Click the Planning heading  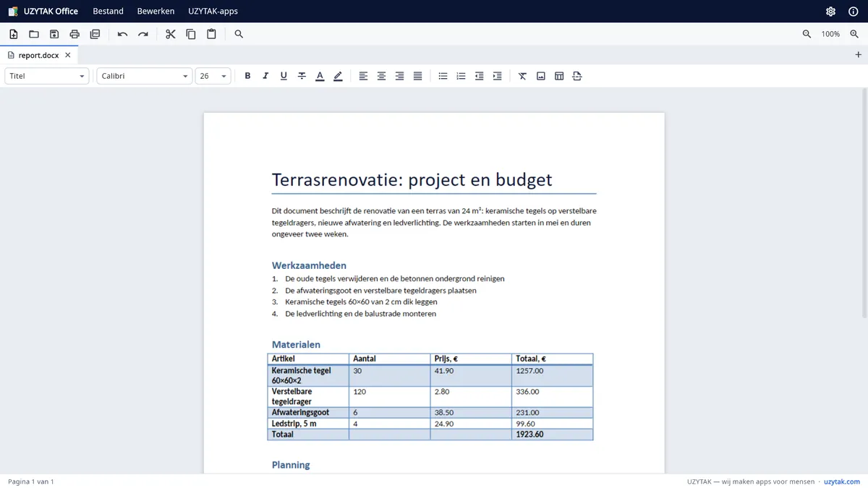coord(291,465)
